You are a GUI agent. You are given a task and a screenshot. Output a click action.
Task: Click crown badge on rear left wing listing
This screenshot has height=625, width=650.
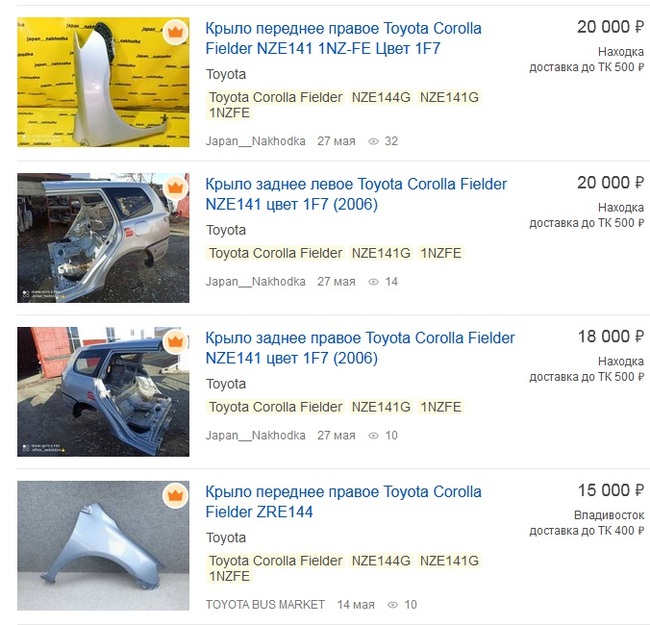pyautogui.click(x=175, y=188)
